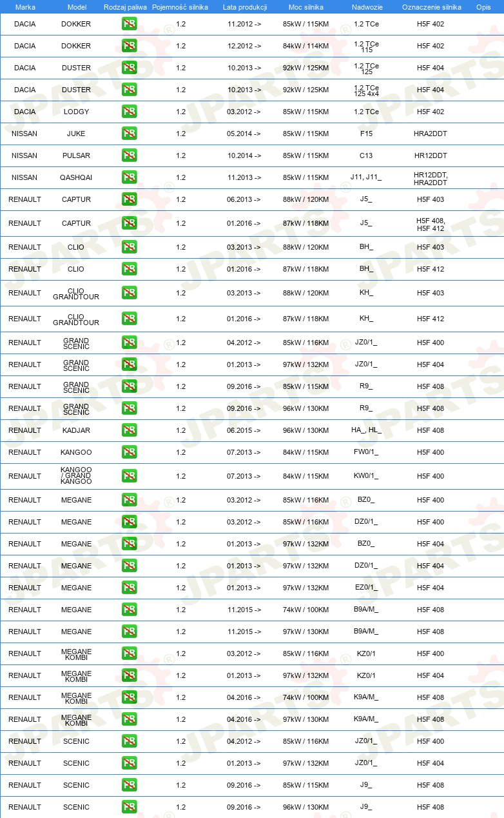Click the Model column header
The height and width of the screenshot is (818, 504).
point(77,7)
